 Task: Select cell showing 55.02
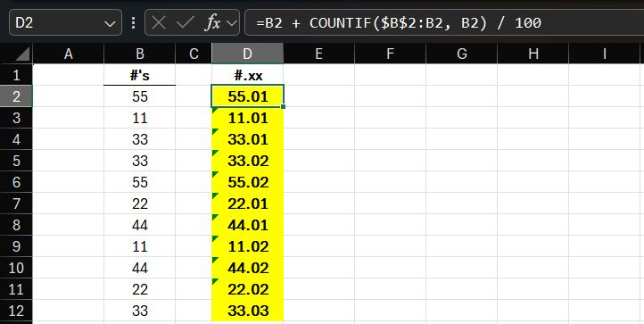[247, 182]
